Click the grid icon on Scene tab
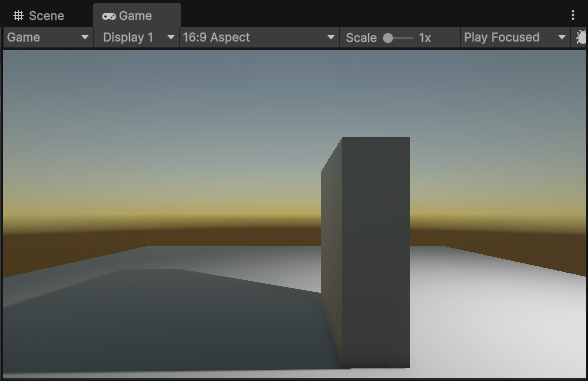The height and width of the screenshot is (381, 588). pyautogui.click(x=18, y=16)
